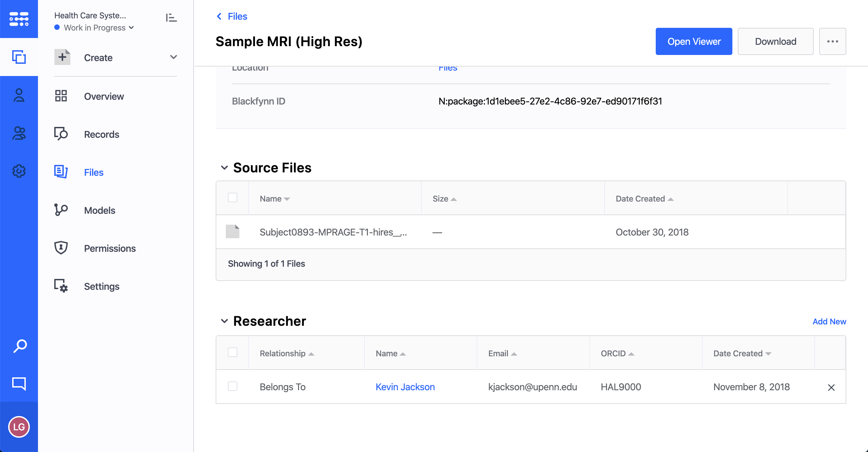
Task: Open the Subject0893-MPRAGE-T1-hires file row
Action: (333, 232)
